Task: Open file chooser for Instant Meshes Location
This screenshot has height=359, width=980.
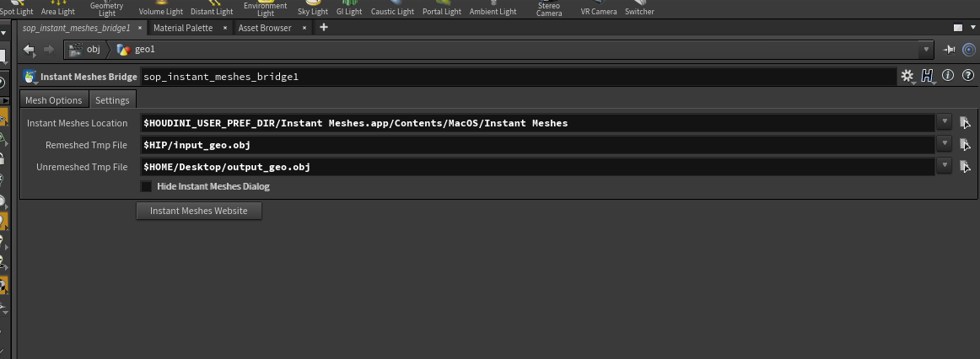Action: pyautogui.click(x=965, y=123)
